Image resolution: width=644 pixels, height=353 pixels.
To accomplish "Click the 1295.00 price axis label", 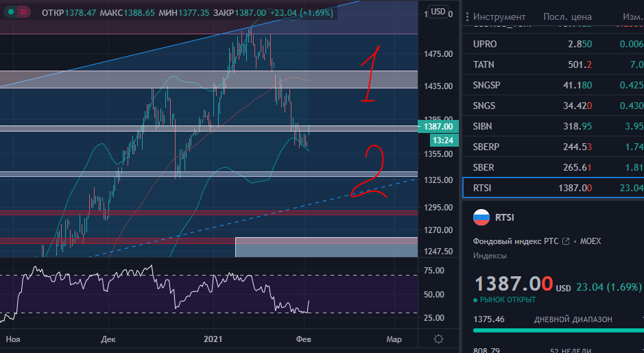I will coord(438,207).
